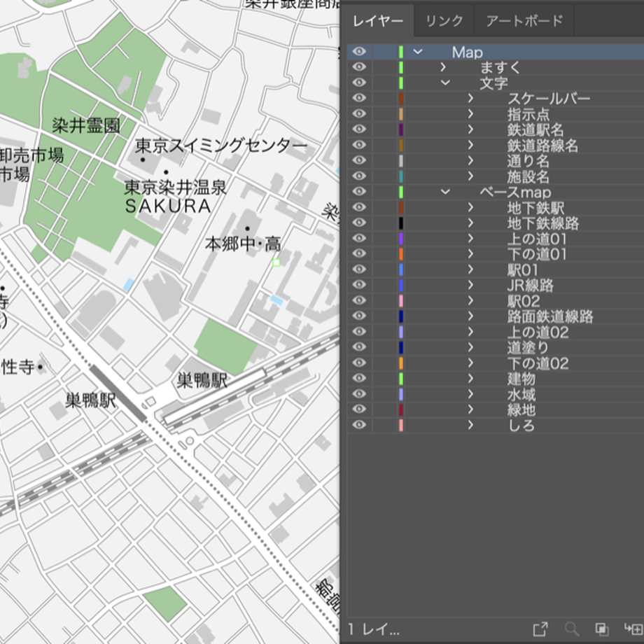This screenshot has width=644, height=644.
Task: Select the しろ layer name
Action: (x=521, y=426)
